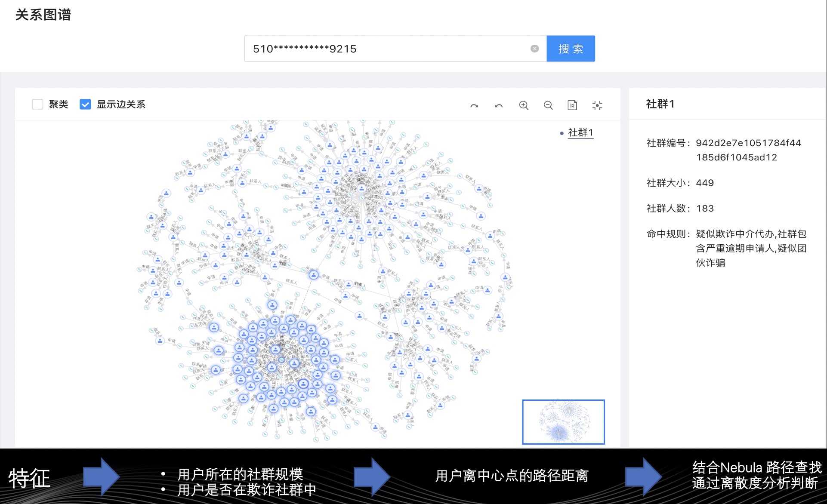Zoom out of the graph
The width and height of the screenshot is (827, 504).
pos(548,105)
